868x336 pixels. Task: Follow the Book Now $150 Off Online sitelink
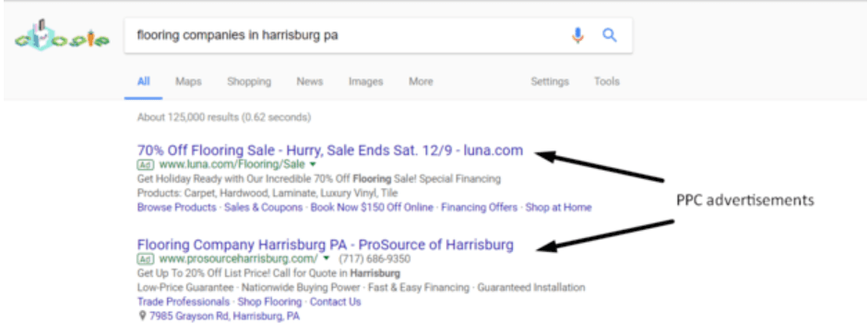pyautogui.click(x=372, y=208)
